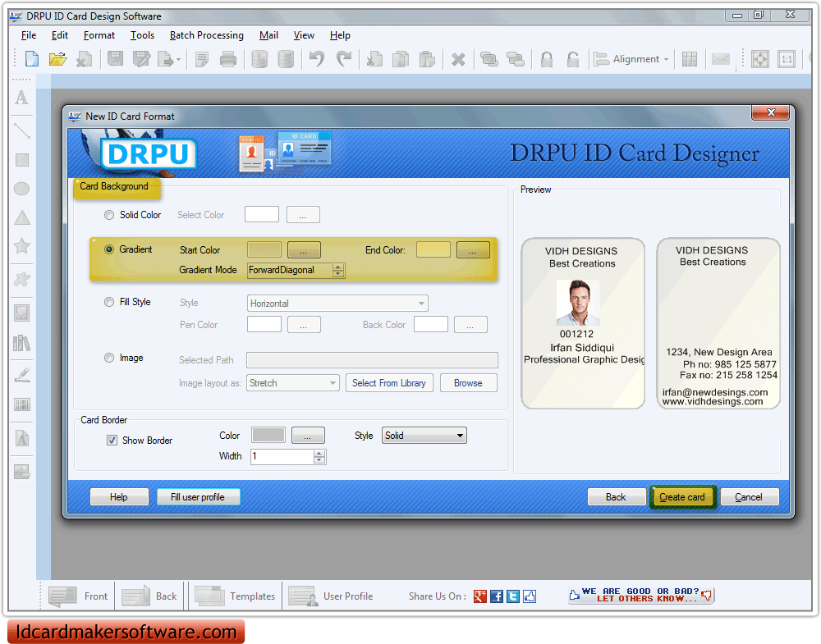The width and height of the screenshot is (821, 644).
Task: Select the Image background radio button
Action: (109, 358)
